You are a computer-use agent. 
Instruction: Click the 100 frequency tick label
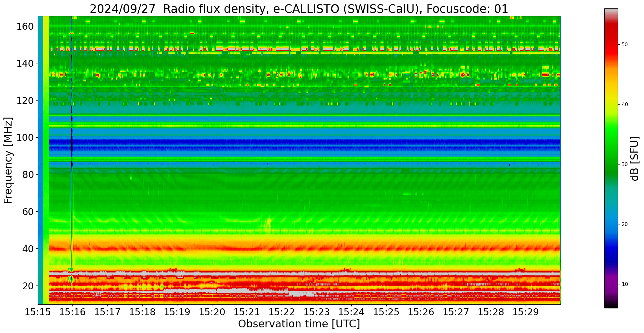(x=25, y=138)
